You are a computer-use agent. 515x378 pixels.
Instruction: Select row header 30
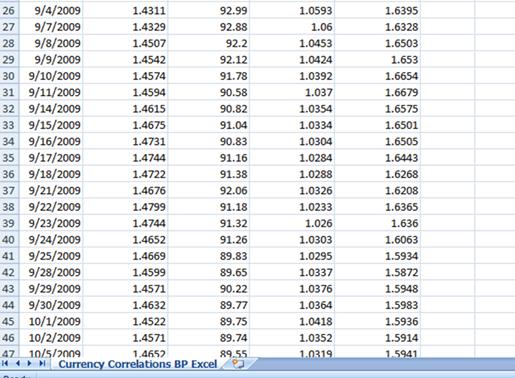click(9, 76)
